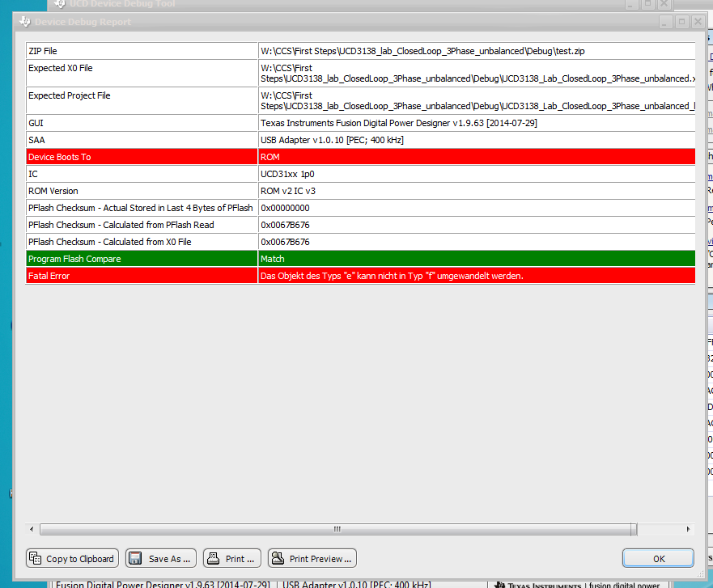
Task: Select the Expected Project File path value
Action: click(477, 100)
